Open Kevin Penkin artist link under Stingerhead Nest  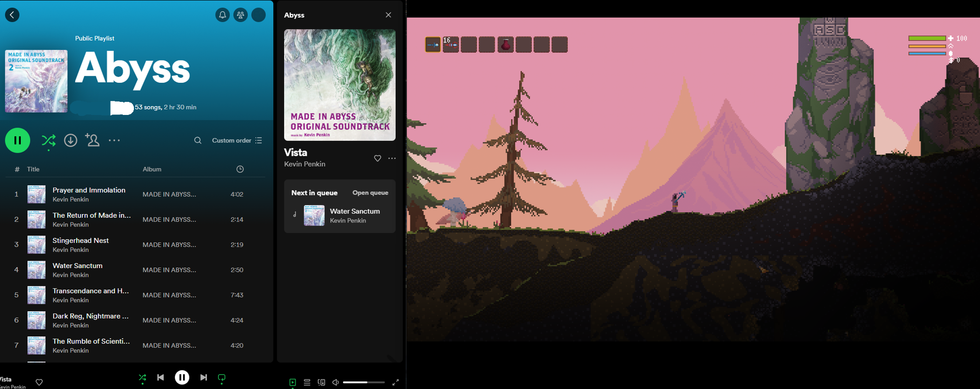pyautogui.click(x=71, y=250)
